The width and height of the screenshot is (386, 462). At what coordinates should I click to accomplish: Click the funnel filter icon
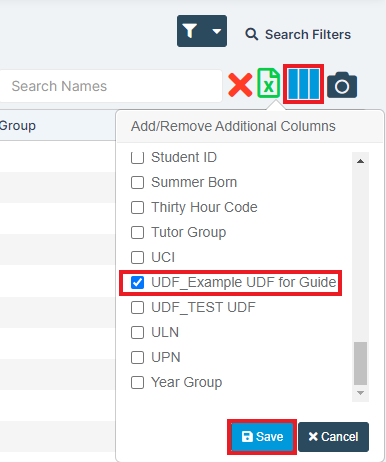tap(190, 31)
